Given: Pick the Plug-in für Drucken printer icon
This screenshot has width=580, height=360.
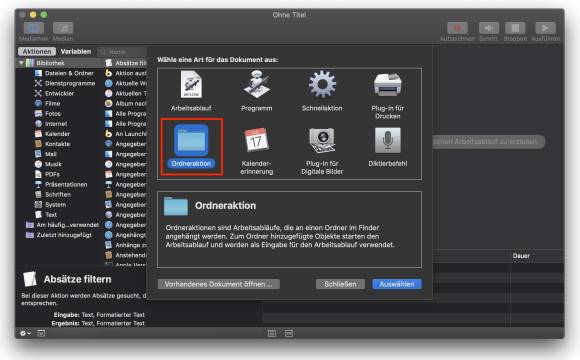Looking at the screenshot, I should (387, 84).
